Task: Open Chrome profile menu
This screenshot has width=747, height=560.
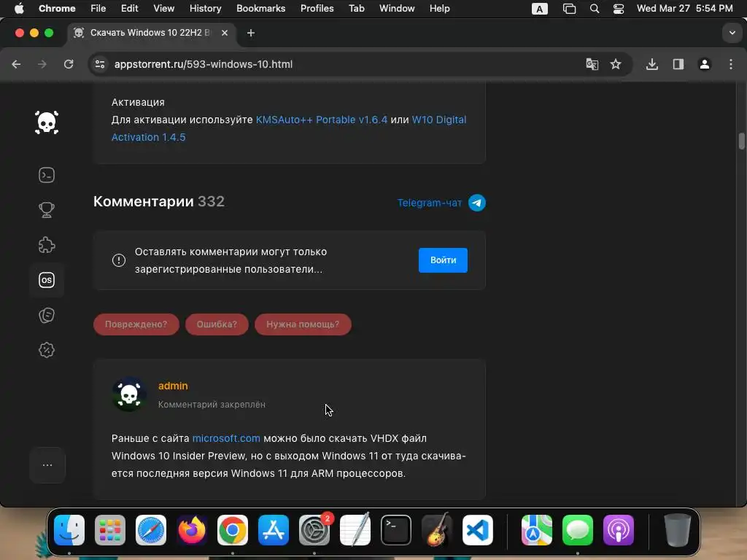Action: (x=705, y=64)
